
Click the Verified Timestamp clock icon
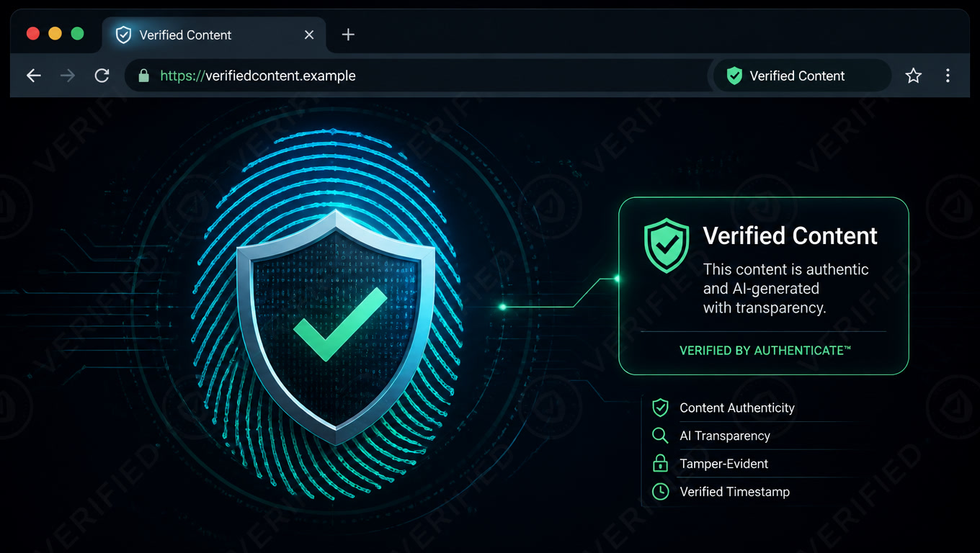[x=660, y=492]
